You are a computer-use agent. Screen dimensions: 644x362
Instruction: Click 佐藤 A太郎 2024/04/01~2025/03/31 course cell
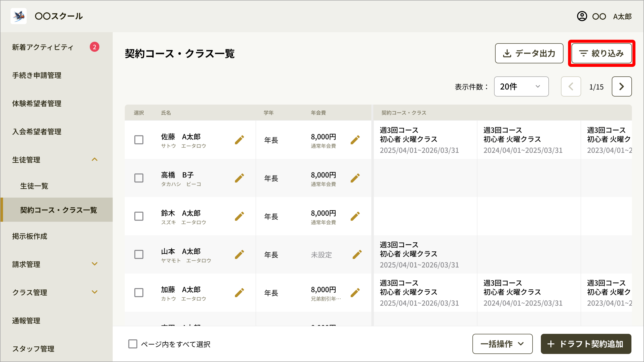tap(529, 140)
